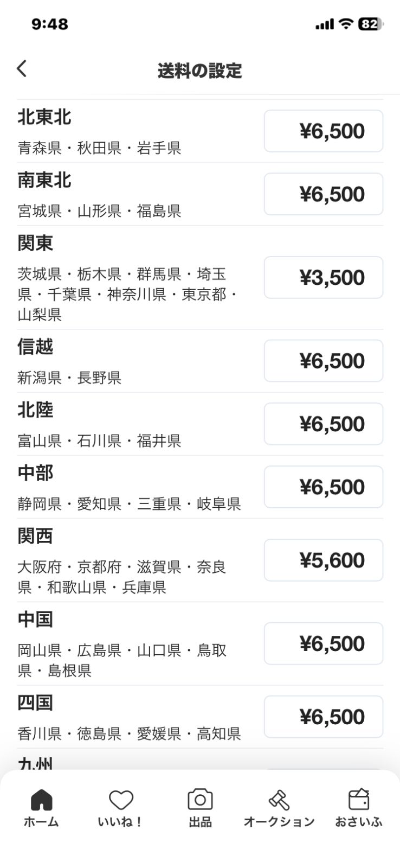The height and width of the screenshot is (868, 400).
Task: Edit the 中部 shipping fee field
Action: tap(324, 487)
